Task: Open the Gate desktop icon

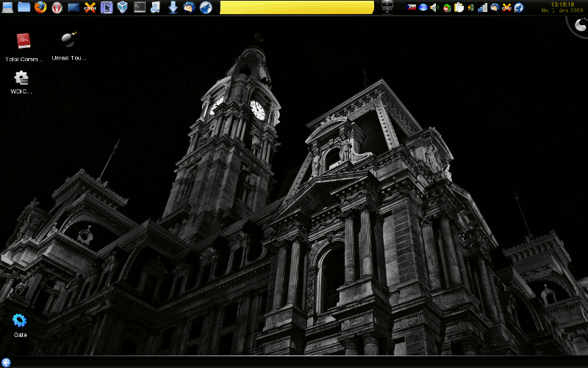Action: pos(20,321)
